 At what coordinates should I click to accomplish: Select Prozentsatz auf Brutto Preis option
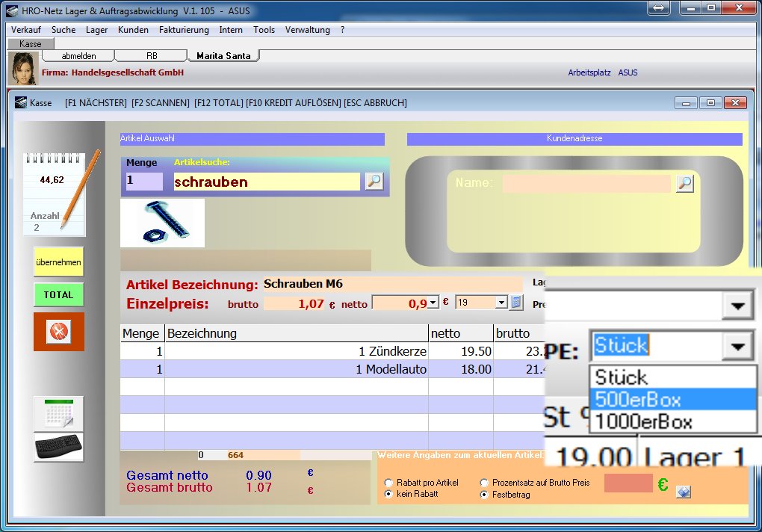point(484,483)
